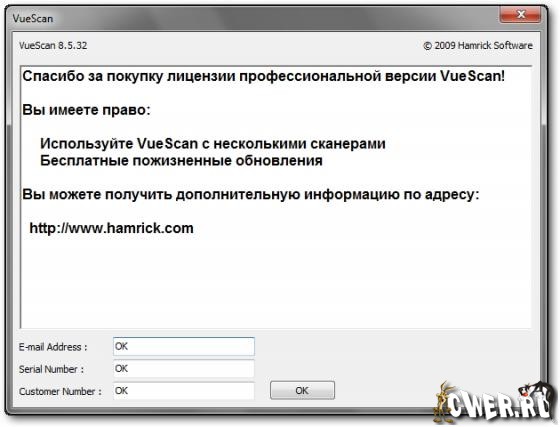
Task: Select the VueScan 8.5.32 version label
Action: click(53, 45)
